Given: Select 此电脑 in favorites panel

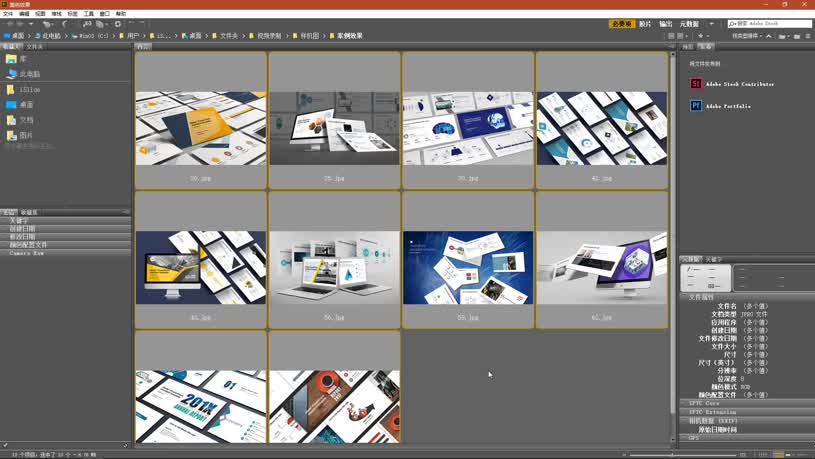Looking at the screenshot, I should click(x=23, y=74).
